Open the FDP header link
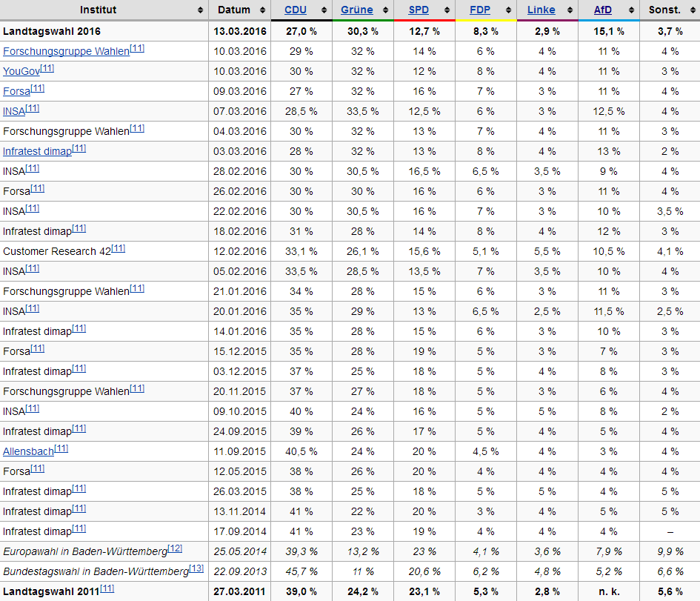This screenshot has width=700, height=601. click(480, 10)
